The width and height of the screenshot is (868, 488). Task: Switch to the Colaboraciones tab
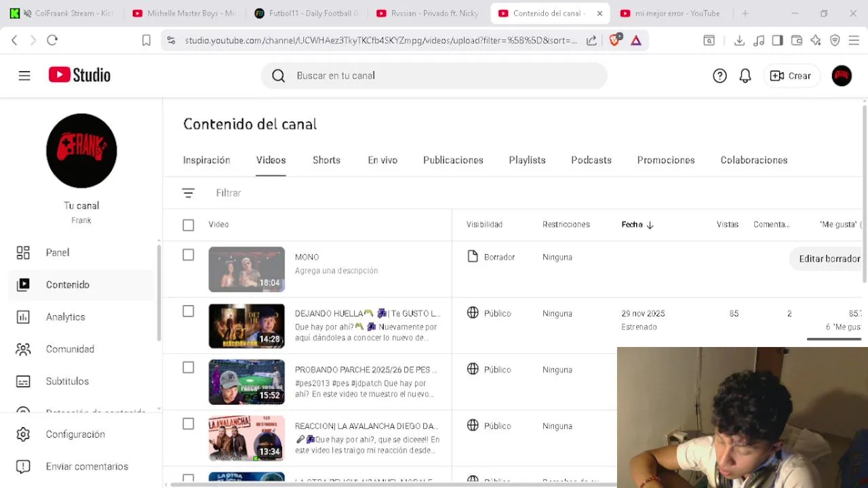pos(754,160)
